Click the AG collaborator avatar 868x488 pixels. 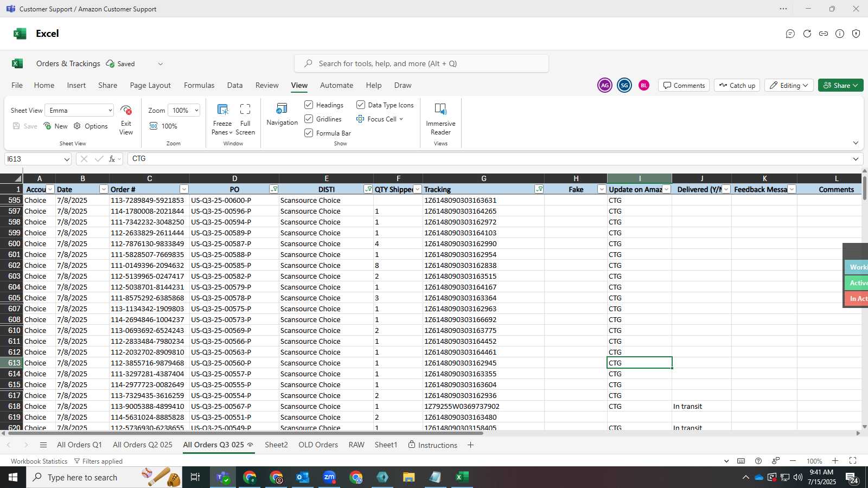click(x=605, y=85)
